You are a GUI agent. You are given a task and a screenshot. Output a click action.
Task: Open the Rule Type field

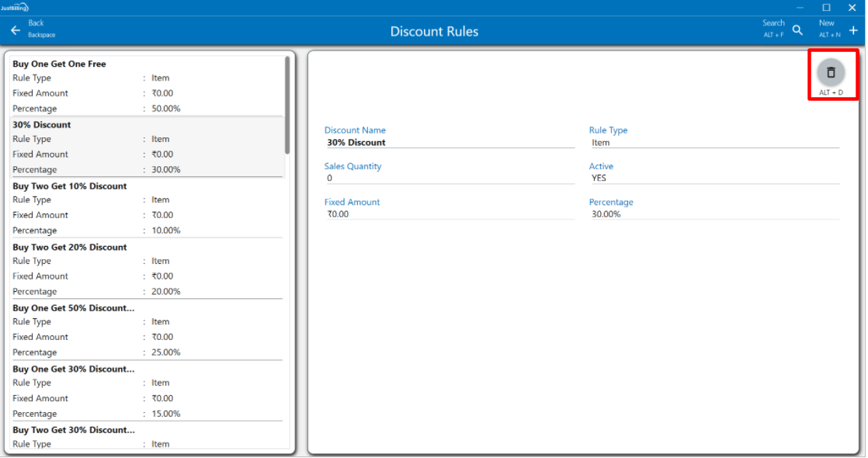click(713, 143)
